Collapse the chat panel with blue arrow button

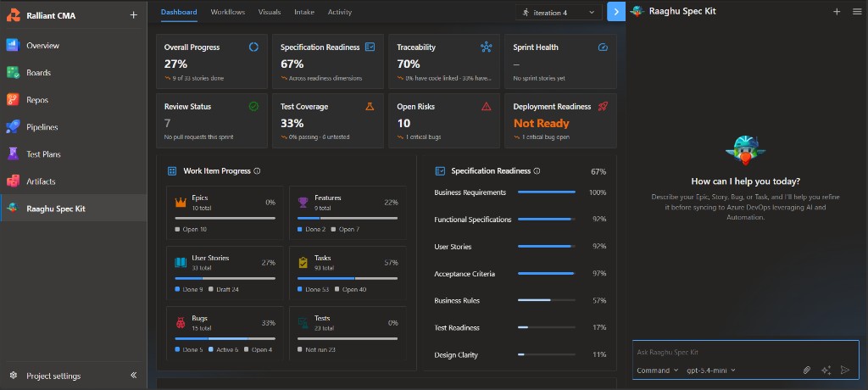tap(616, 12)
